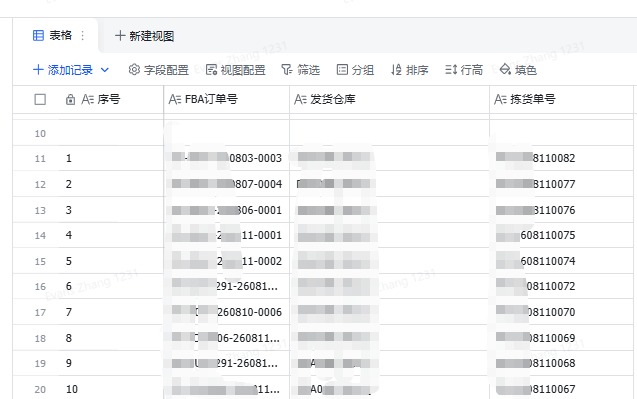The image size is (637, 399).
Task: Select row number 15
Action: pos(40,262)
